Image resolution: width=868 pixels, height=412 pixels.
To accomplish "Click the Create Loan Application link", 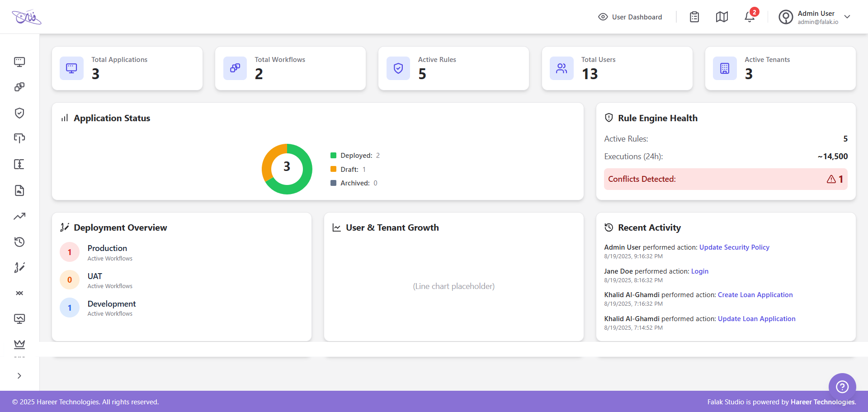I will click(755, 295).
